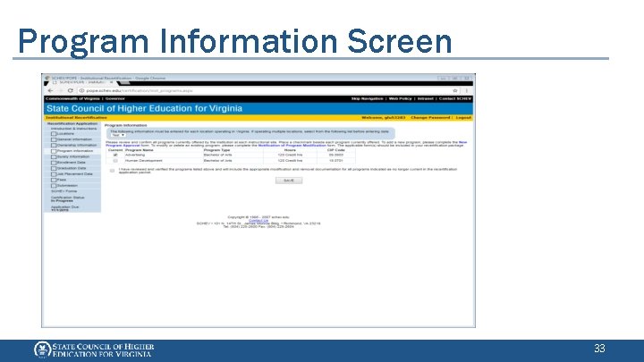Open Locations in the sidebar
The width and height of the screenshot is (644, 362).
tap(65, 134)
